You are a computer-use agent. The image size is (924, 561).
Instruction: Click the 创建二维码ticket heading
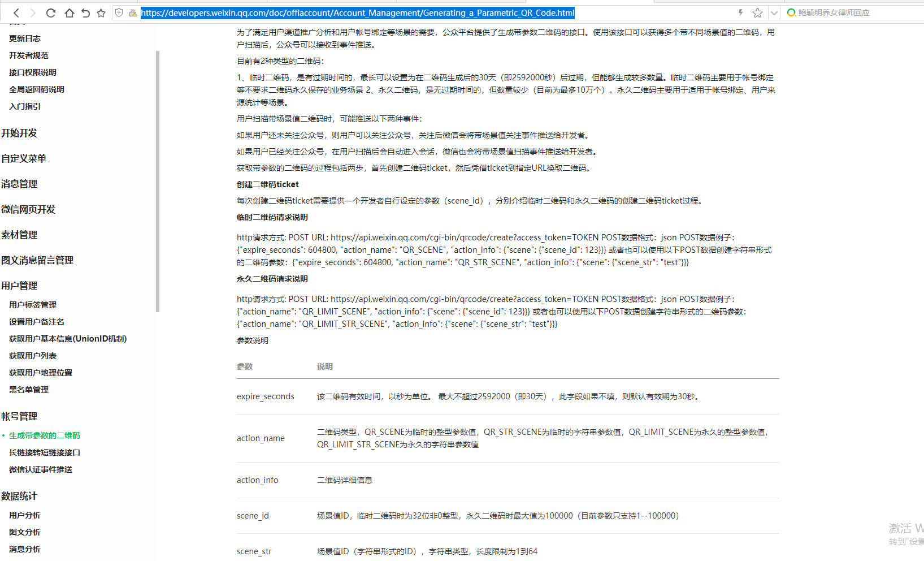tap(268, 184)
